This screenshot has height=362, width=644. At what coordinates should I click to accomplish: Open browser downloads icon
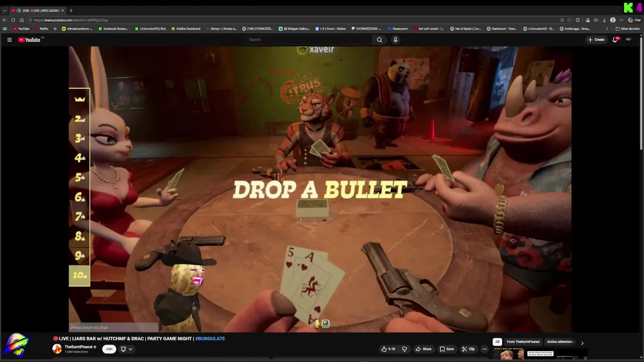[x=604, y=20]
